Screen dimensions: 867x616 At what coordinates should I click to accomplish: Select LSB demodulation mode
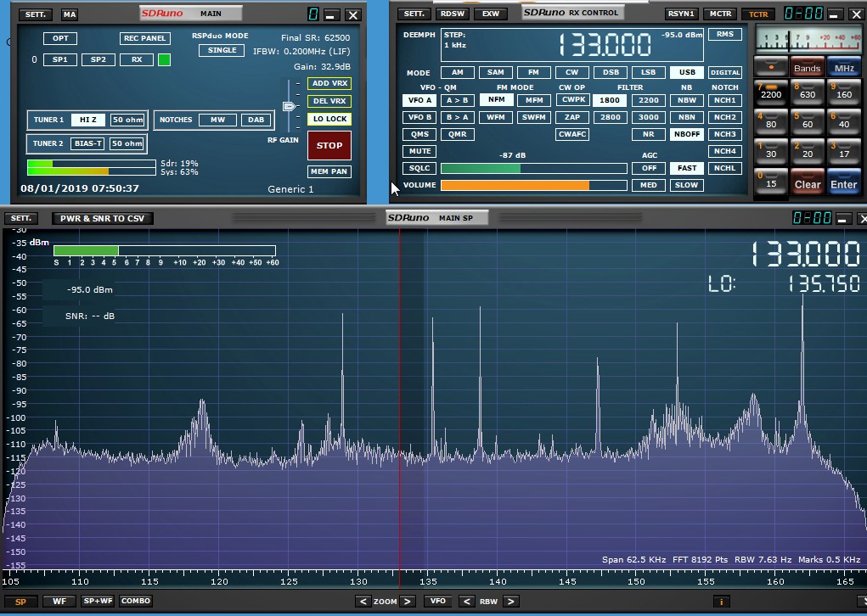(x=648, y=72)
